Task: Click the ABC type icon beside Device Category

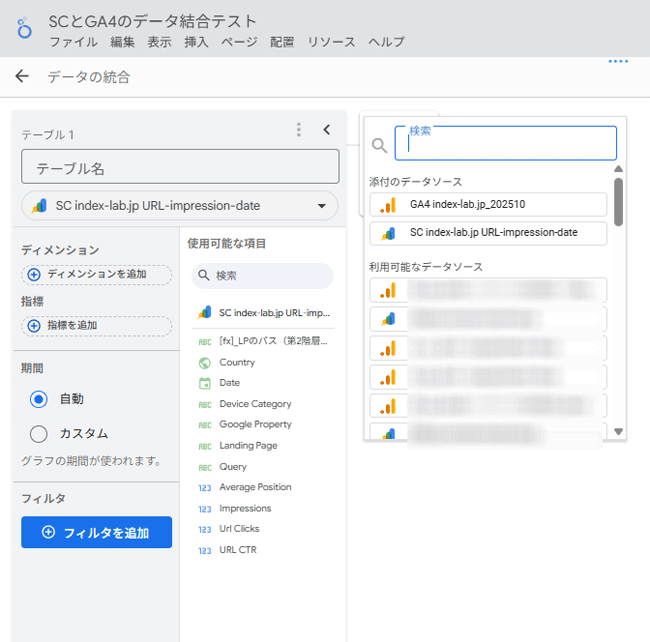Action: point(205,405)
